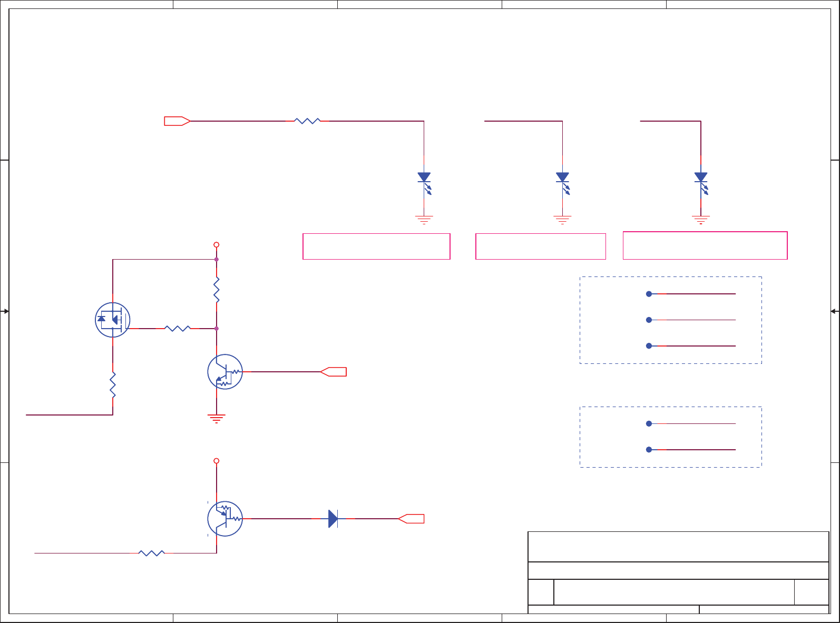
Task: Select the MOSFET symbol with body diode
Action: pos(113,320)
